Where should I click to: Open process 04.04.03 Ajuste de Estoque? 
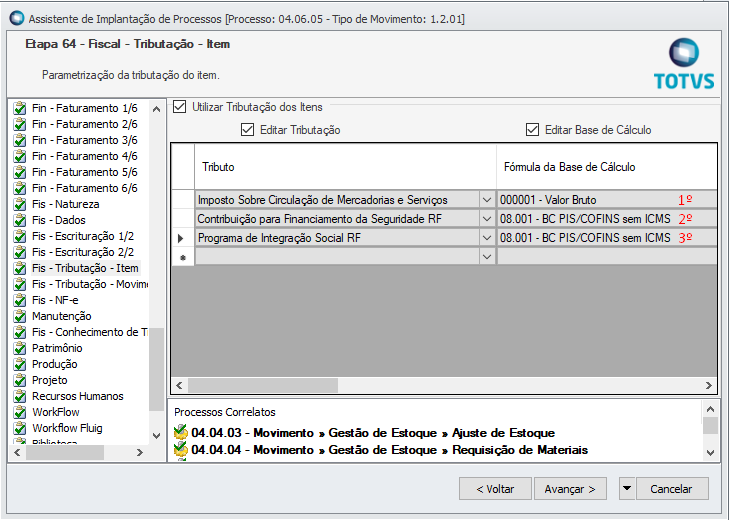(373, 433)
